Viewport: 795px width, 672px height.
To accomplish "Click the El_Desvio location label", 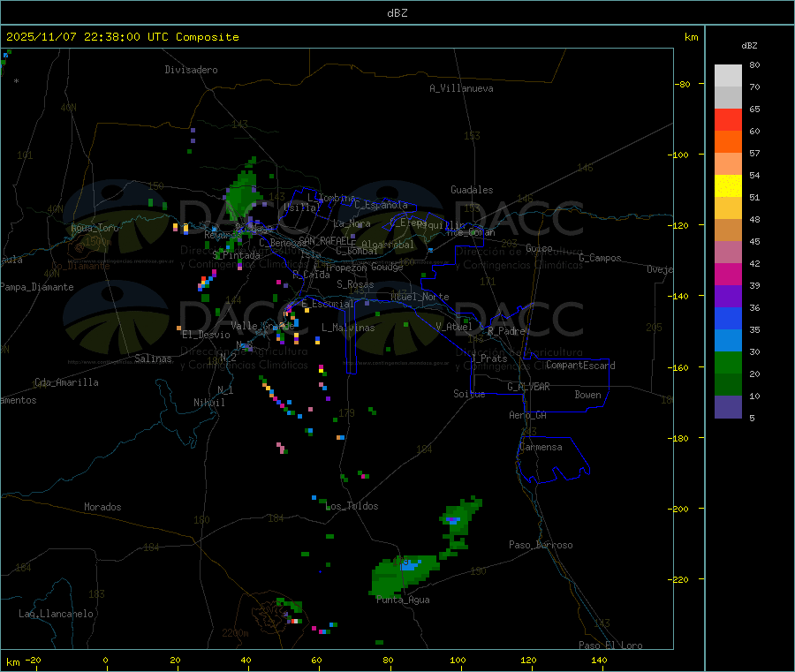I will 207,335.
